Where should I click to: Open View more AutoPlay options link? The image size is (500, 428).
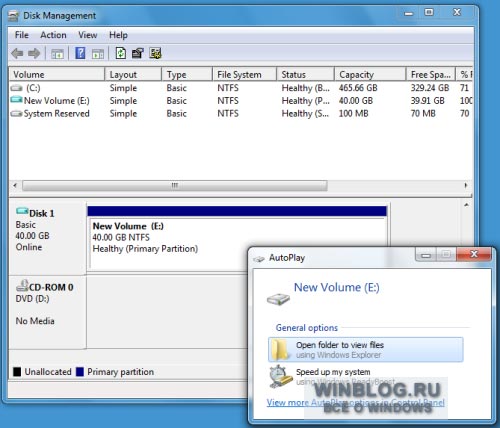click(x=355, y=403)
